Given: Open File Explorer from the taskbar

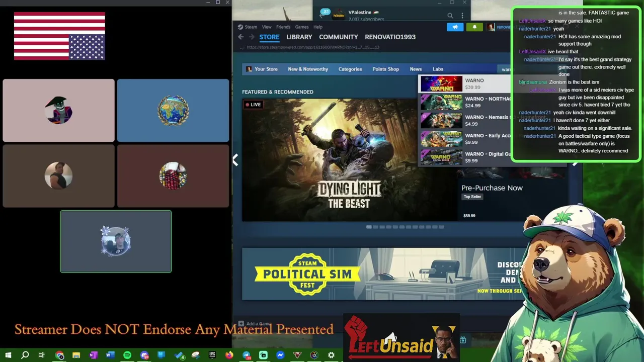Looking at the screenshot, I should 76,355.
